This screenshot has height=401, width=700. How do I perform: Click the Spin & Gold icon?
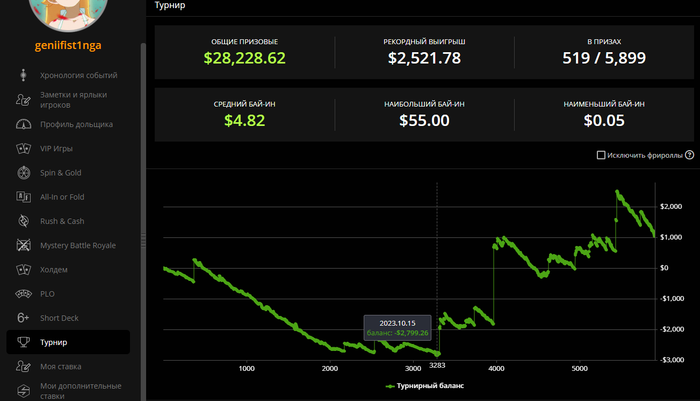tap(23, 172)
